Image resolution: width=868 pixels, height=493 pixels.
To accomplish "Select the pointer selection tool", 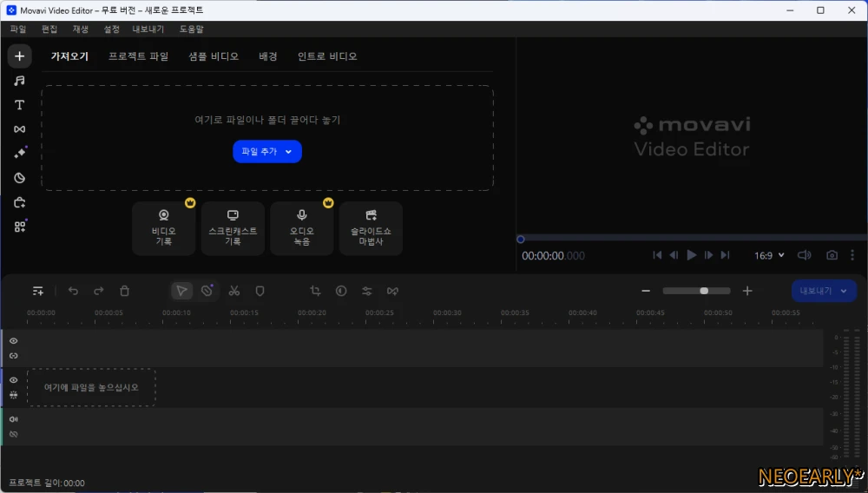I will tap(181, 291).
